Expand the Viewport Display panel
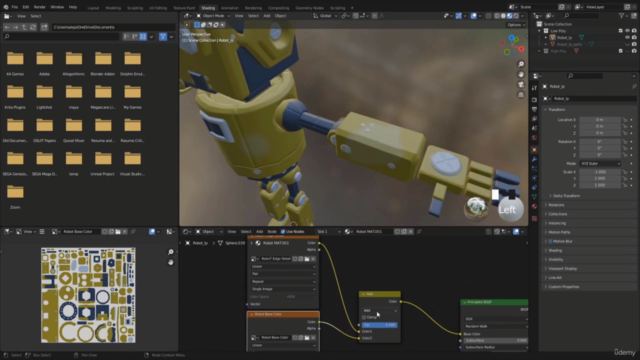Image resolution: width=640 pixels, height=360 pixels. 562,269
